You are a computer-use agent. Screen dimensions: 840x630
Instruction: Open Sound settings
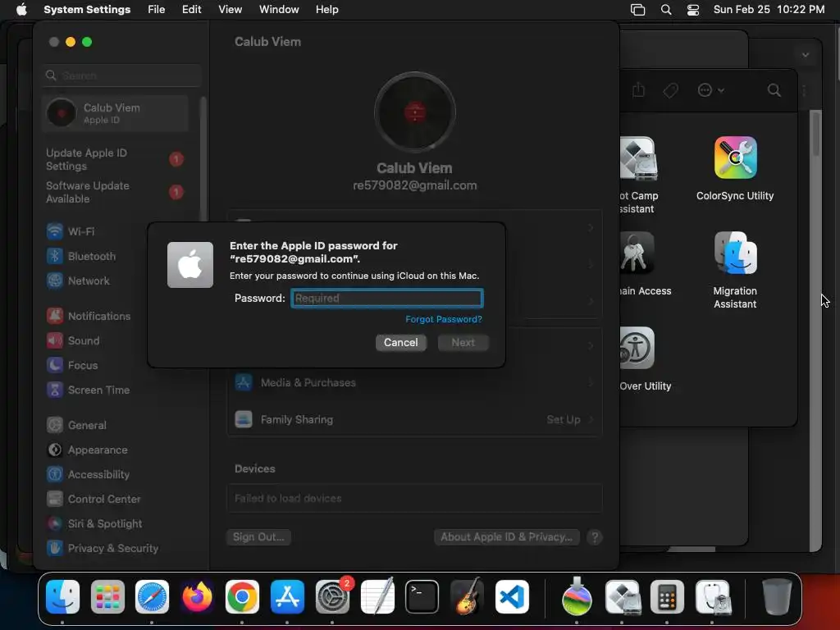pyautogui.click(x=73, y=340)
